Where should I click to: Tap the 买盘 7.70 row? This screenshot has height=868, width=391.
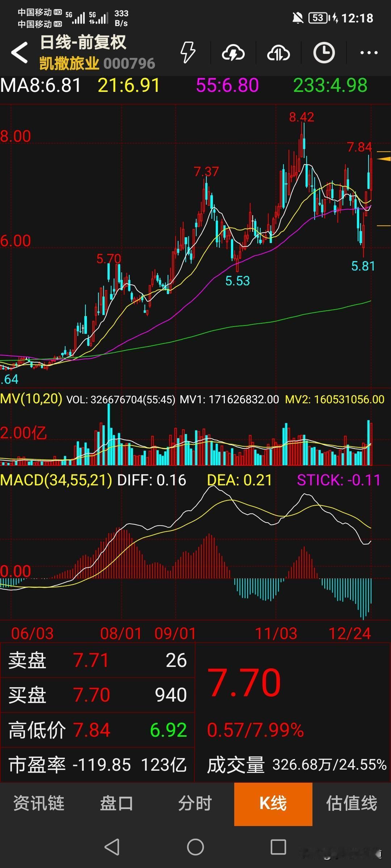tap(97, 695)
